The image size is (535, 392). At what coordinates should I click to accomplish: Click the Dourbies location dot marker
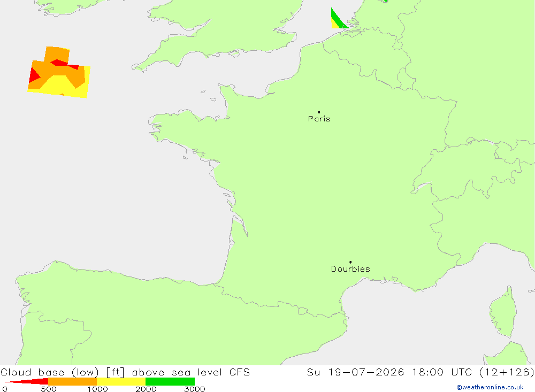click(350, 262)
